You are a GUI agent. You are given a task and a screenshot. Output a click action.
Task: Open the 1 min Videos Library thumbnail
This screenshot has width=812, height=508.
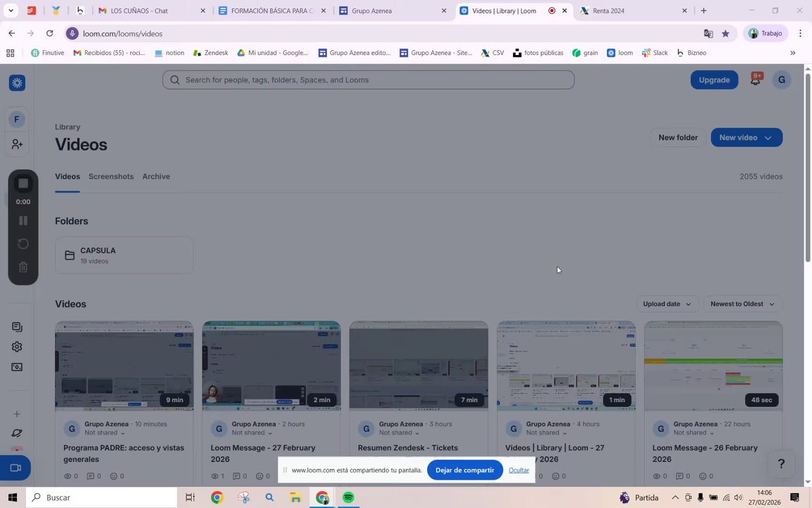pyautogui.click(x=566, y=366)
